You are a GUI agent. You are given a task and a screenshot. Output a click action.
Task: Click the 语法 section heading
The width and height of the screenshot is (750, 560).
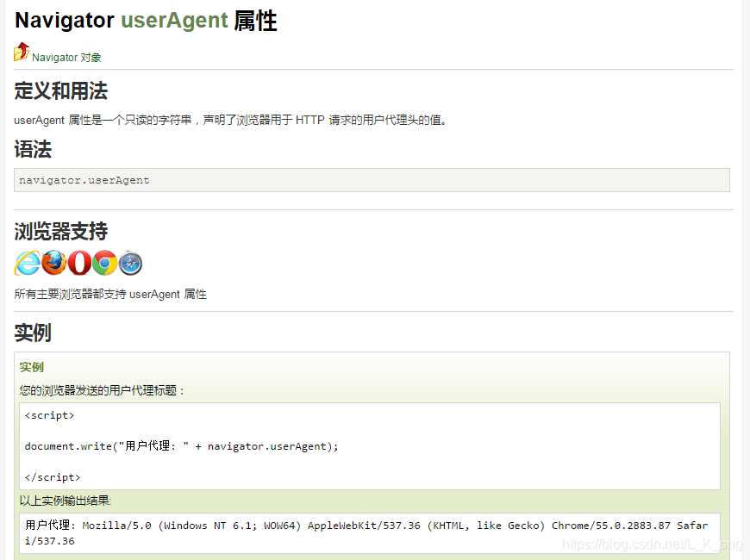[x=34, y=149]
